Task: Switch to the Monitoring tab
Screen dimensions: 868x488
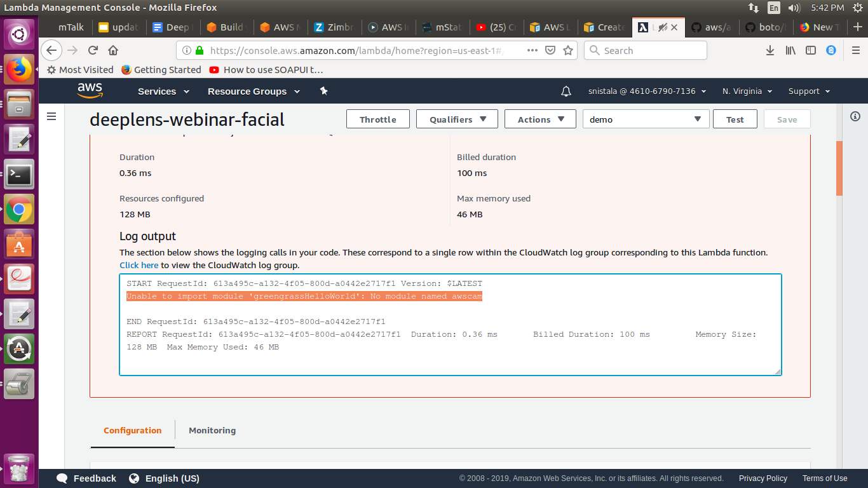Action: coord(212,430)
